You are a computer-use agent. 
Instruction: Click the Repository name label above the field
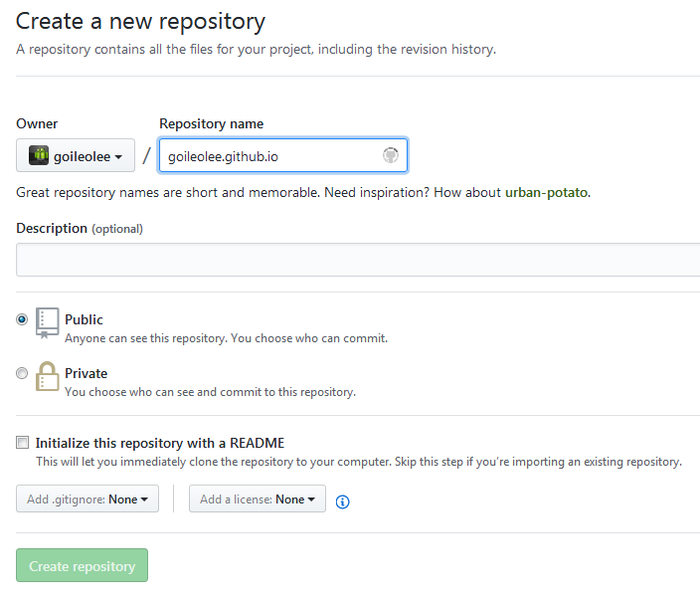point(211,123)
